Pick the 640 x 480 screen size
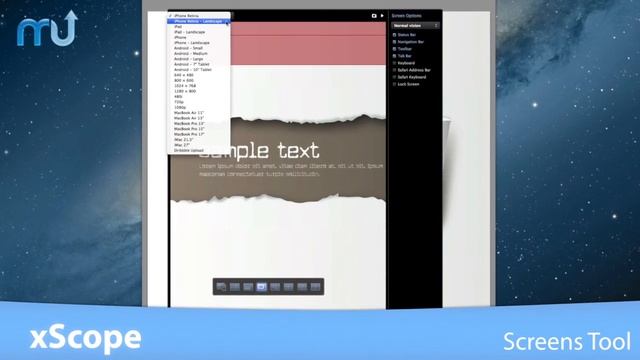The height and width of the screenshot is (360, 640). click(x=199, y=75)
